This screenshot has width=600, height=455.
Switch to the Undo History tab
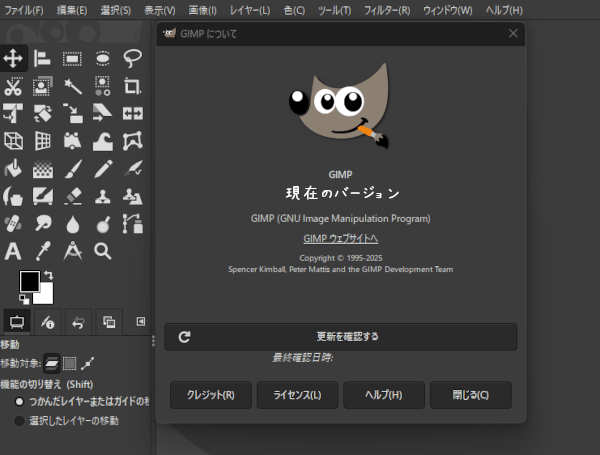tap(78, 322)
